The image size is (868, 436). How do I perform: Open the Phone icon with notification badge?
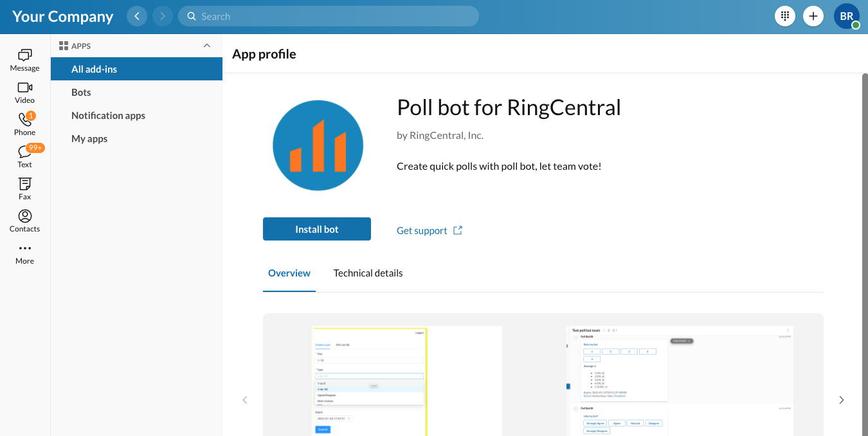24,125
